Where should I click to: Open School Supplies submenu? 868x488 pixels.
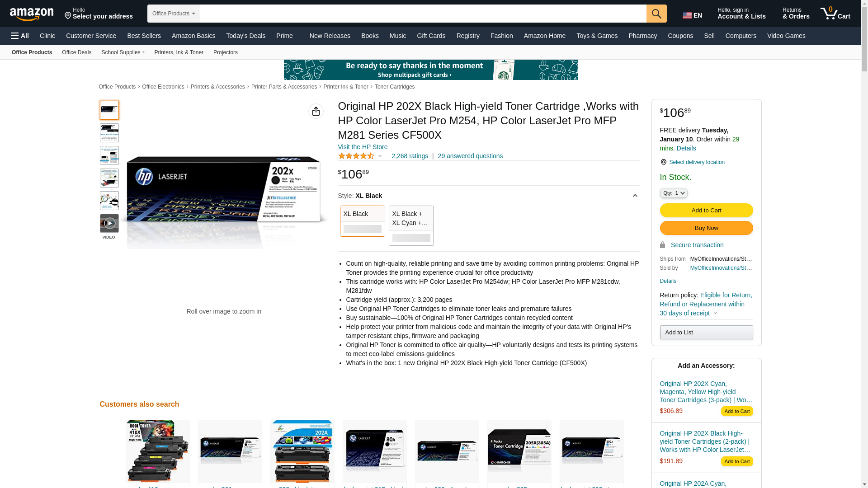point(123,52)
